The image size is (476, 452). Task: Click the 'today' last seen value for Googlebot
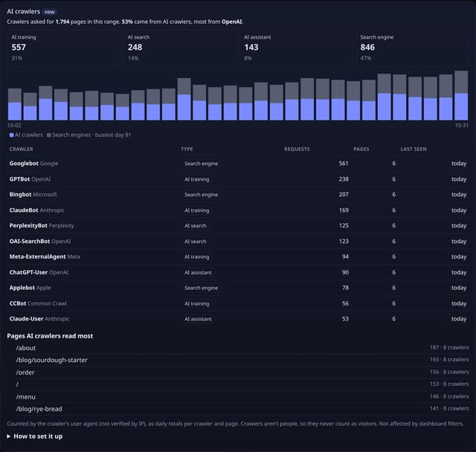(x=459, y=164)
